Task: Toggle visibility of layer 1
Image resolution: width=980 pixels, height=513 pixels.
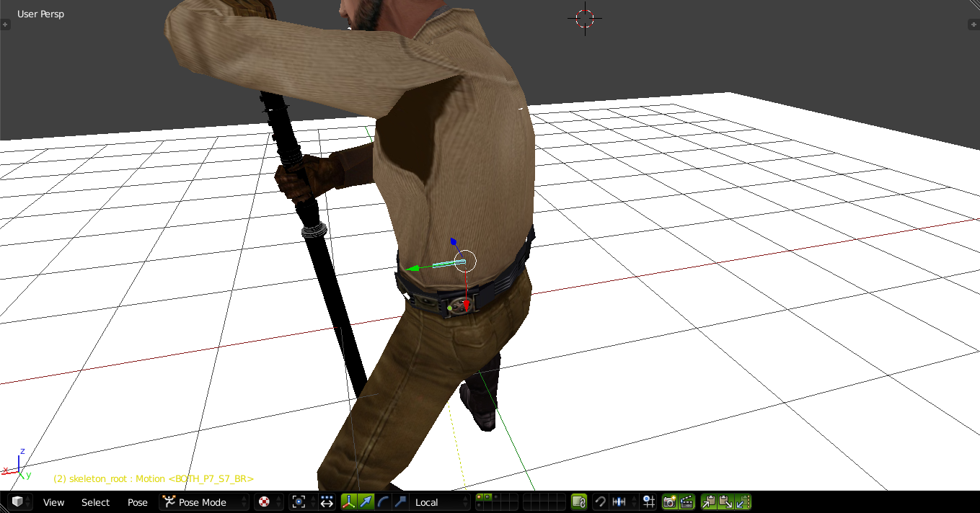Action: [480, 498]
